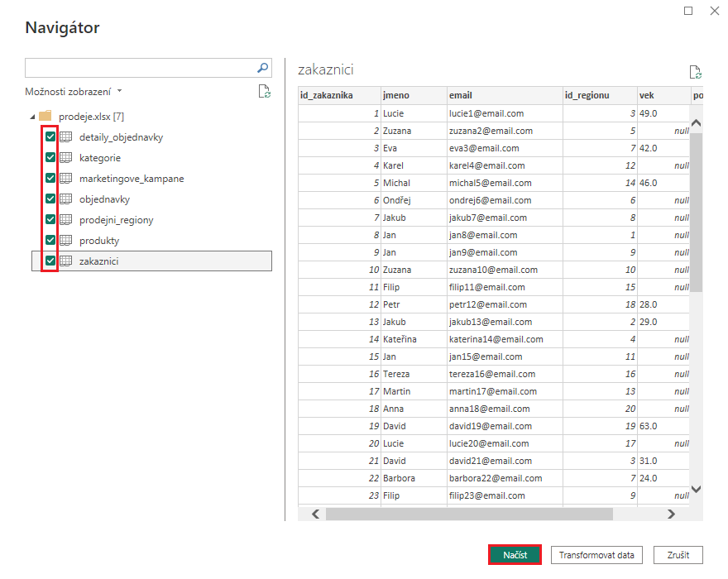The image size is (728, 579).
Task: Click the right arrow of the horizontal scrollbar
Action: (672, 514)
